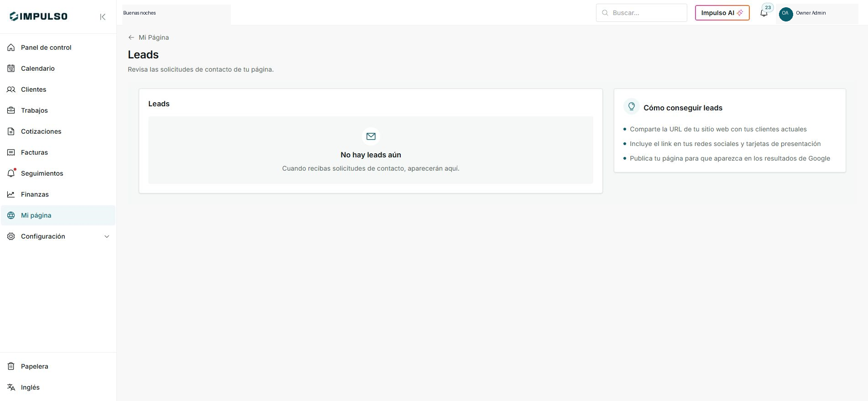Collapse the sidebar with the arrow icon

pyautogui.click(x=103, y=17)
